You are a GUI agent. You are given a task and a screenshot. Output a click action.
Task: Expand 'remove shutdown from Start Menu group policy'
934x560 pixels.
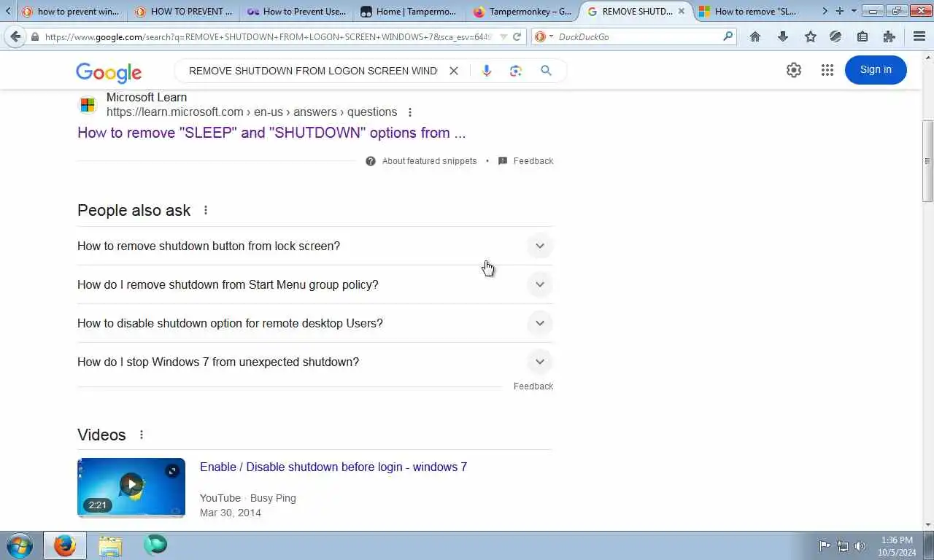point(315,284)
